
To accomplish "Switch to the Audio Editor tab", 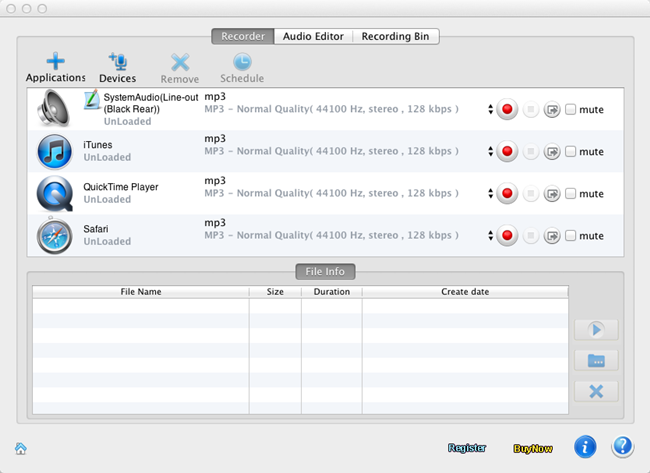I will 313,36.
